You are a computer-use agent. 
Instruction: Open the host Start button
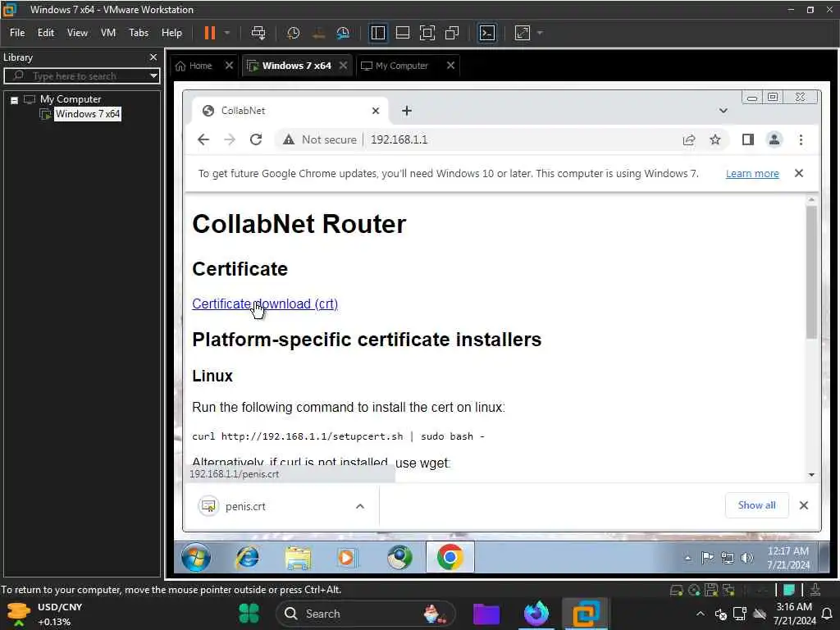tap(249, 614)
